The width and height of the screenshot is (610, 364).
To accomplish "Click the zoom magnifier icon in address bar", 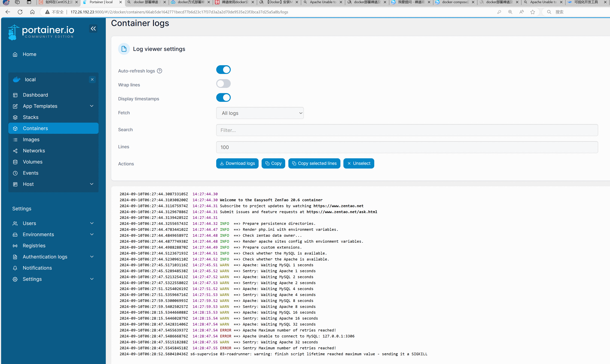I will click(510, 12).
